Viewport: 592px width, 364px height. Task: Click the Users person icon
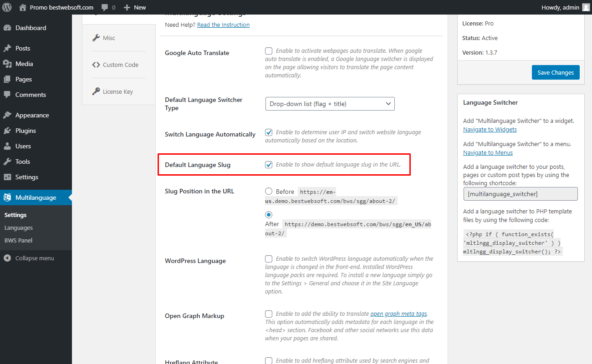[x=7, y=146]
